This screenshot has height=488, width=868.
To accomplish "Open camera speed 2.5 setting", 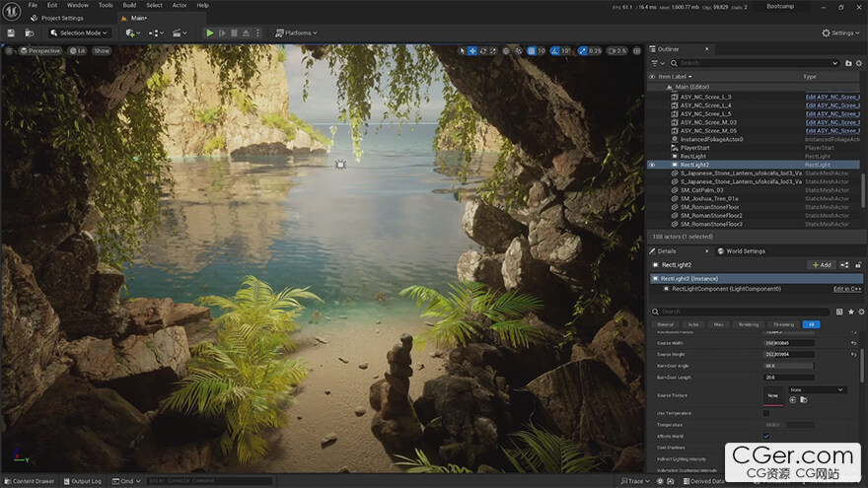I will click(616, 51).
